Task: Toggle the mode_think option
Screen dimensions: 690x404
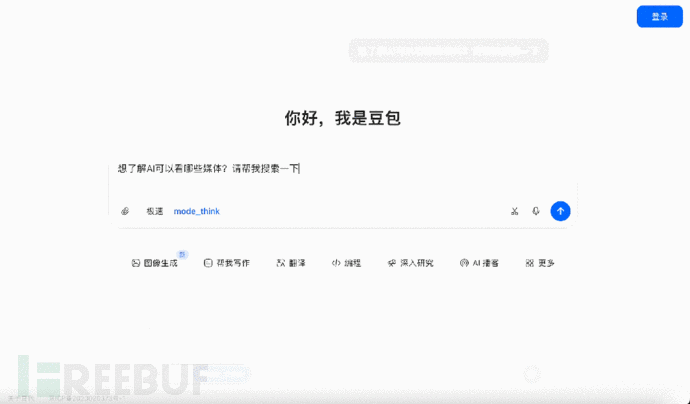Action: tap(196, 211)
